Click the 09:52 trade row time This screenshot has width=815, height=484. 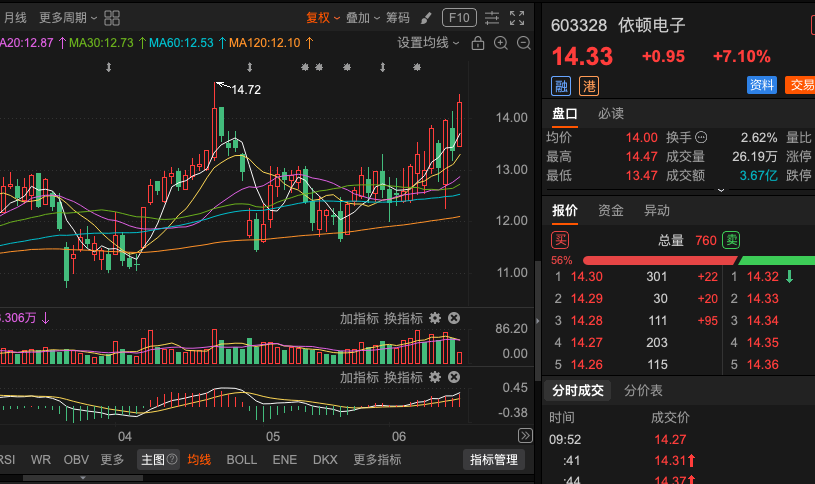point(564,440)
